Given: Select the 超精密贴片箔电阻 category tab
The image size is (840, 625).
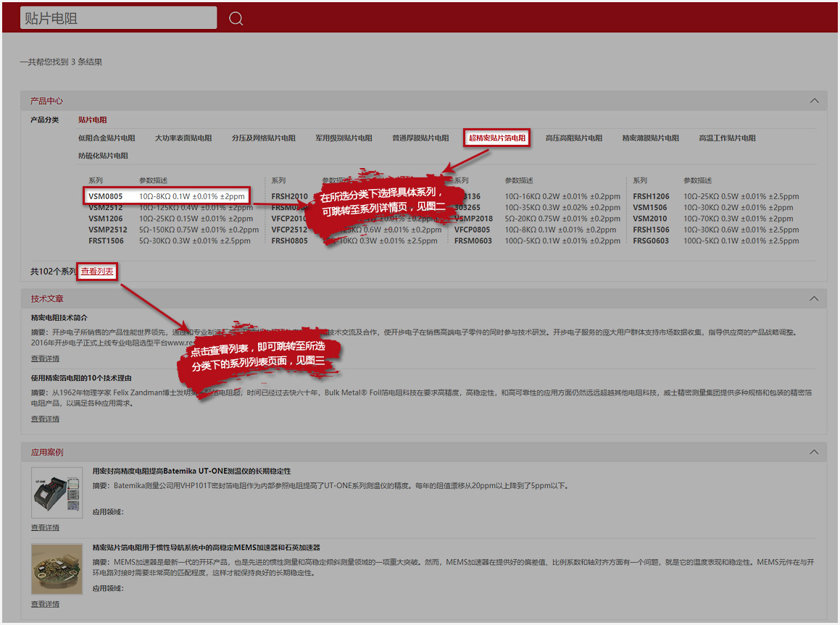Looking at the screenshot, I should (x=497, y=138).
